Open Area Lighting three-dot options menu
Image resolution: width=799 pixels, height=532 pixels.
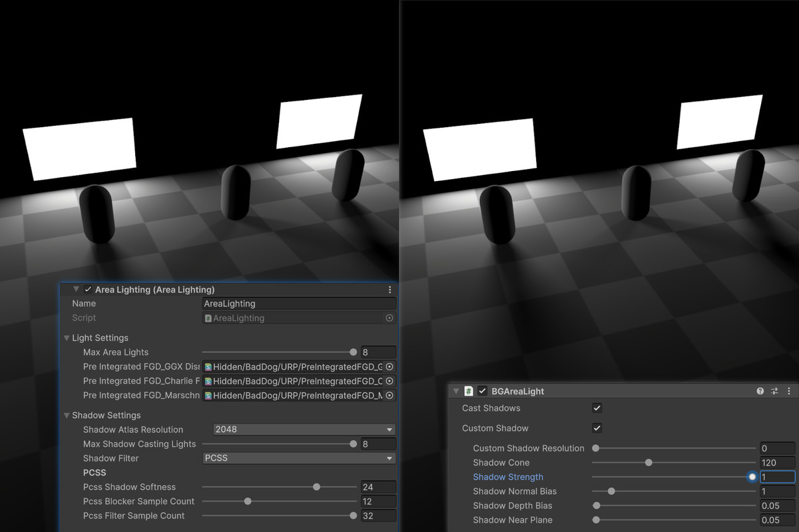(390, 290)
